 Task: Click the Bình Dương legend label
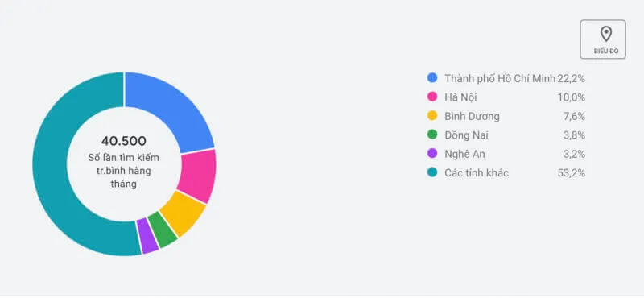472,117
